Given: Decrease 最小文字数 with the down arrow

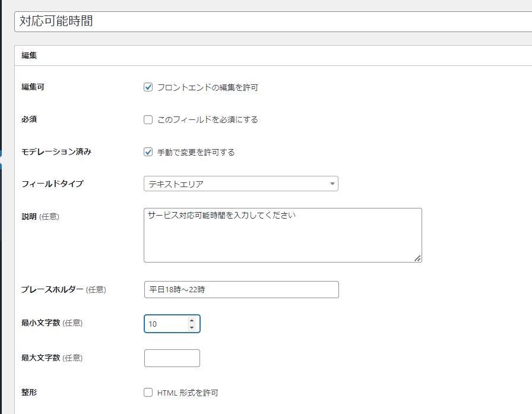Looking at the screenshot, I should tap(191, 327).
